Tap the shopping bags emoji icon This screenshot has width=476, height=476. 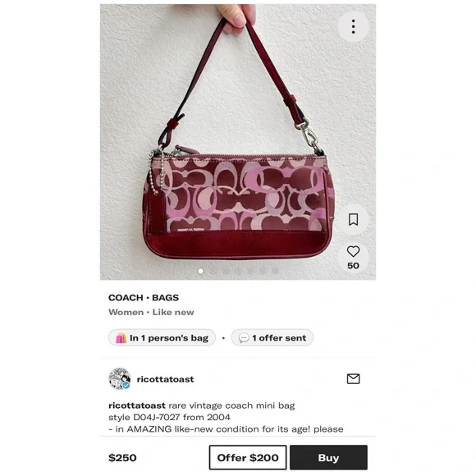coord(121,338)
